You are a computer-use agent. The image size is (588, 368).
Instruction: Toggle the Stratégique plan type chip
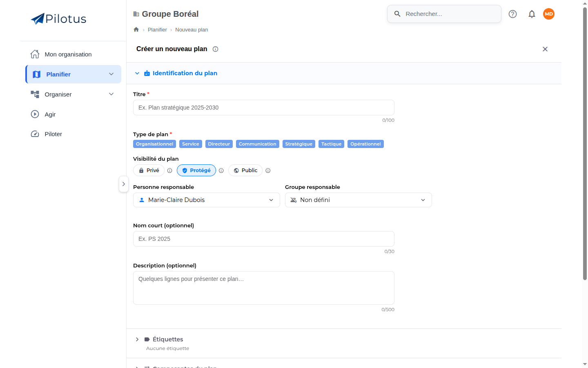[299, 144]
